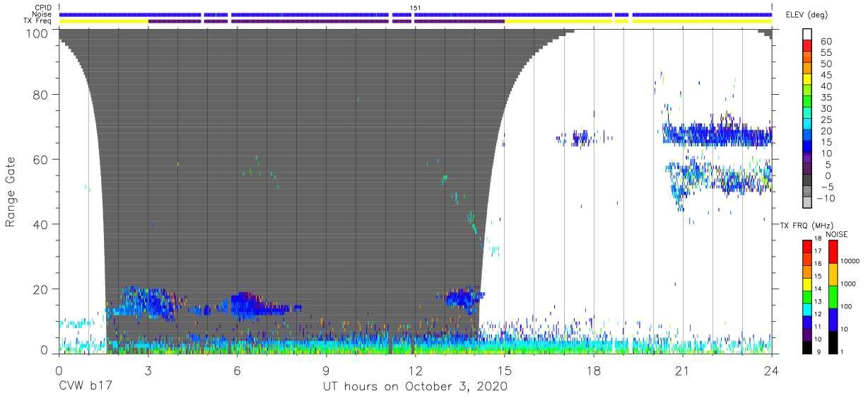
Task: Click the 12 hour tick on UT axis
Action: coord(415,371)
